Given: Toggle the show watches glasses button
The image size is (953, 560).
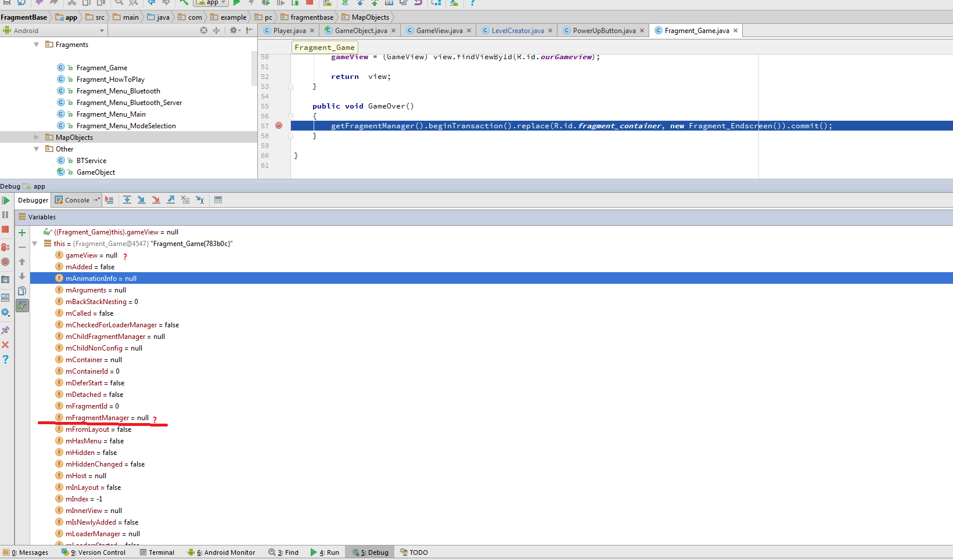Looking at the screenshot, I should point(22,305).
